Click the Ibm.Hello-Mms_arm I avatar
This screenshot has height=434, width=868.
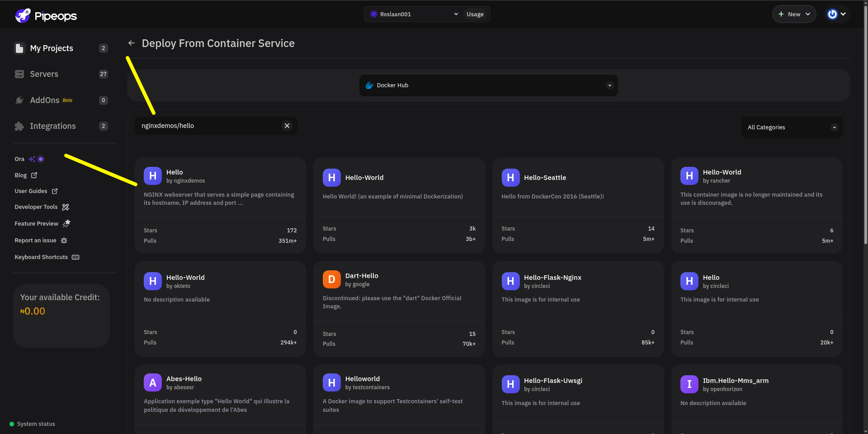pyautogui.click(x=689, y=384)
